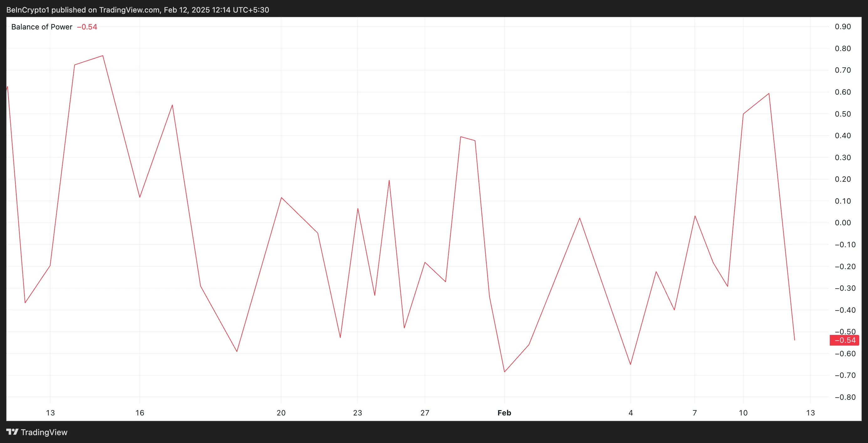Click the Feb date axis label
This screenshot has height=443, width=868.
click(504, 413)
